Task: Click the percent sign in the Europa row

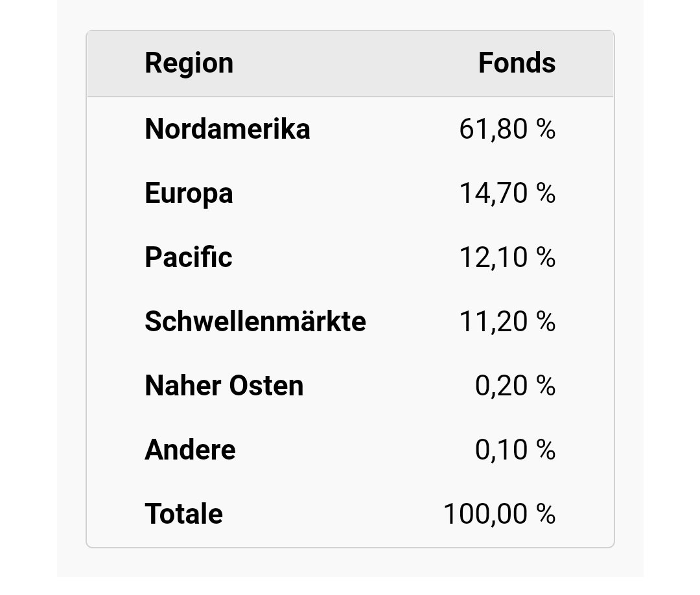Action: point(546,193)
